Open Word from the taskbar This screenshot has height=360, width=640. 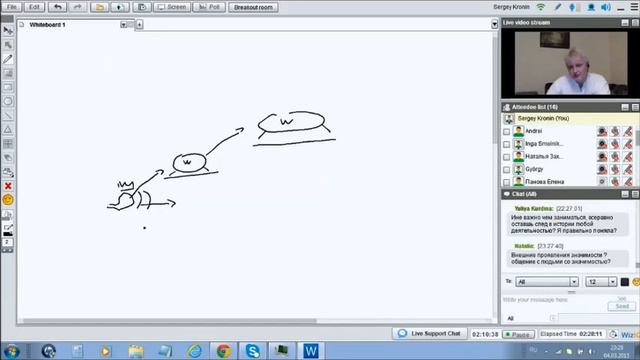pyautogui.click(x=311, y=351)
